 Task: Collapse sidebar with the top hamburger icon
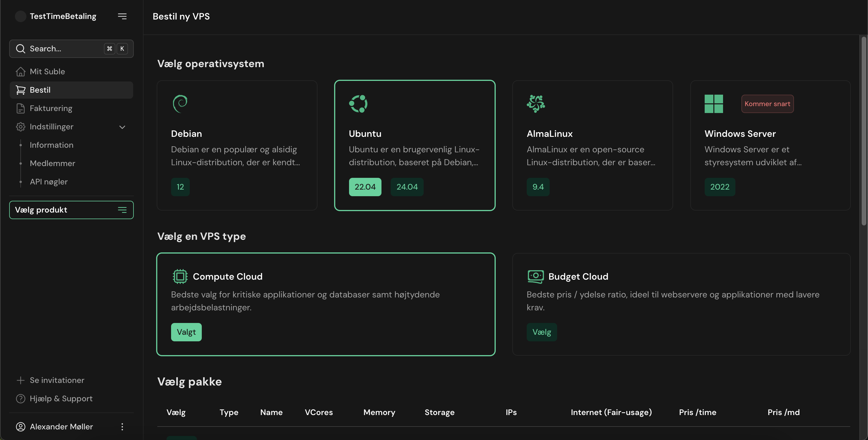point(122,16)
